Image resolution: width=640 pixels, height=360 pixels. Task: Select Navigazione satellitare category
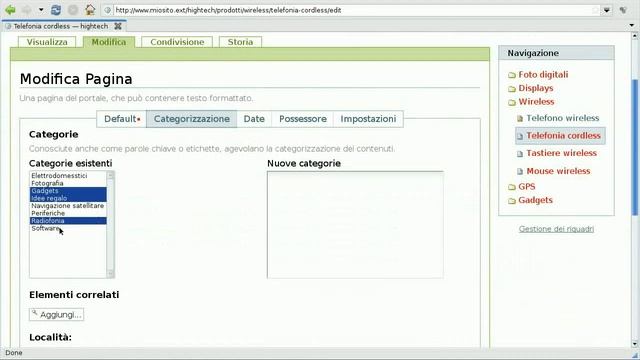[x=68, y=206]
